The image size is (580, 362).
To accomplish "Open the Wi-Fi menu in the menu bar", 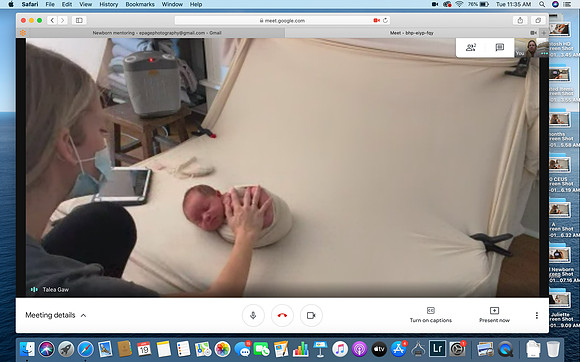I will pyautogui.click(x=459, y=4).
